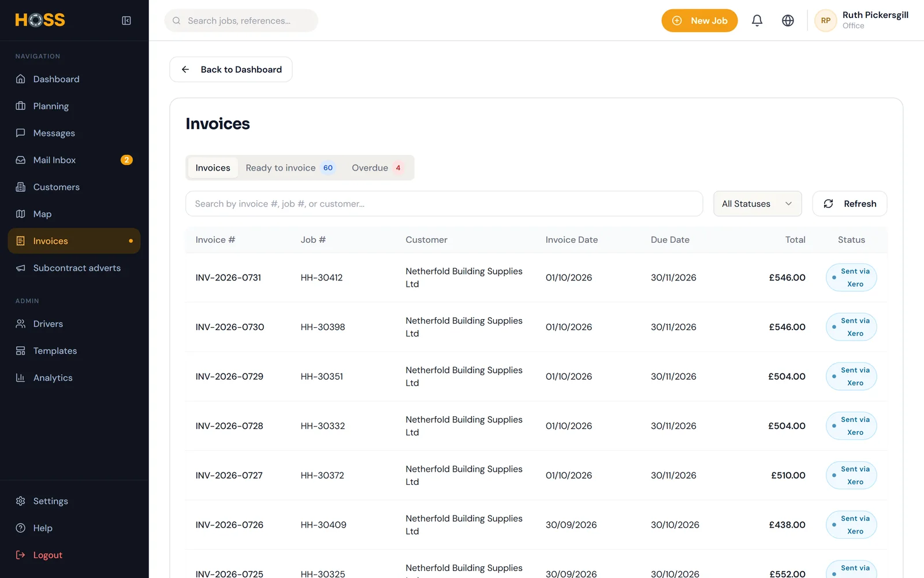Click Mail Inbox unread badge
The image size is (924, 578).
[x=126, y=160]
